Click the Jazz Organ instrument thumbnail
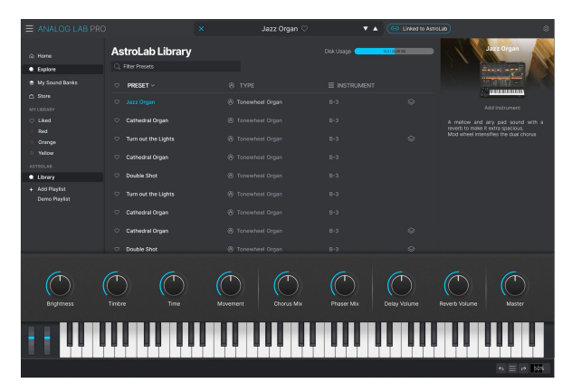The image size is (572, 392). (x=502, y=80)
